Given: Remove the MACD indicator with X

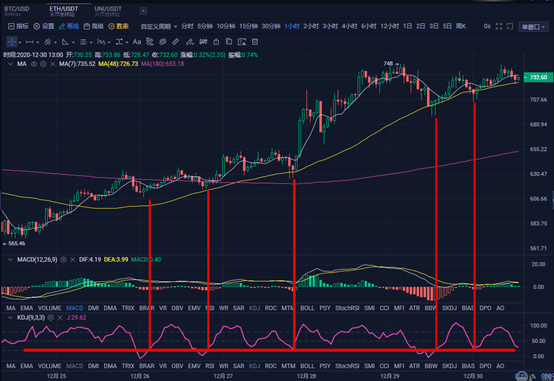Looking at the screenshot, I should [72, 259].
